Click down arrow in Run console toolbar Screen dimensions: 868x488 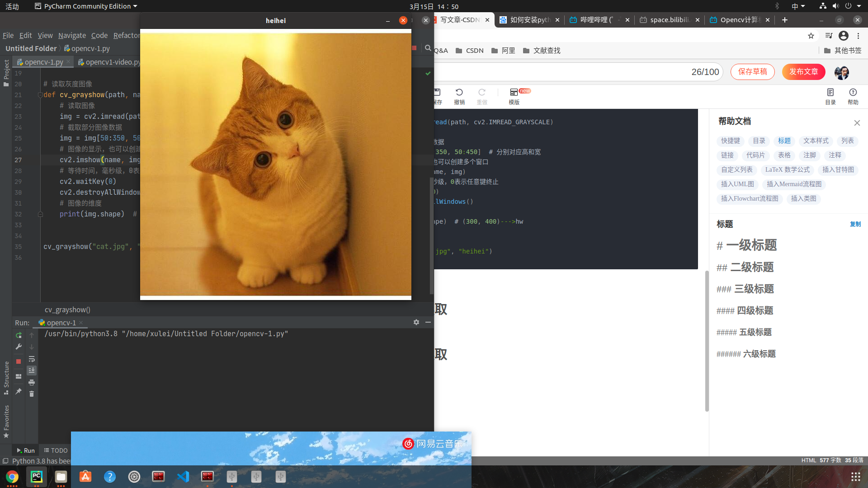point(32,347)
